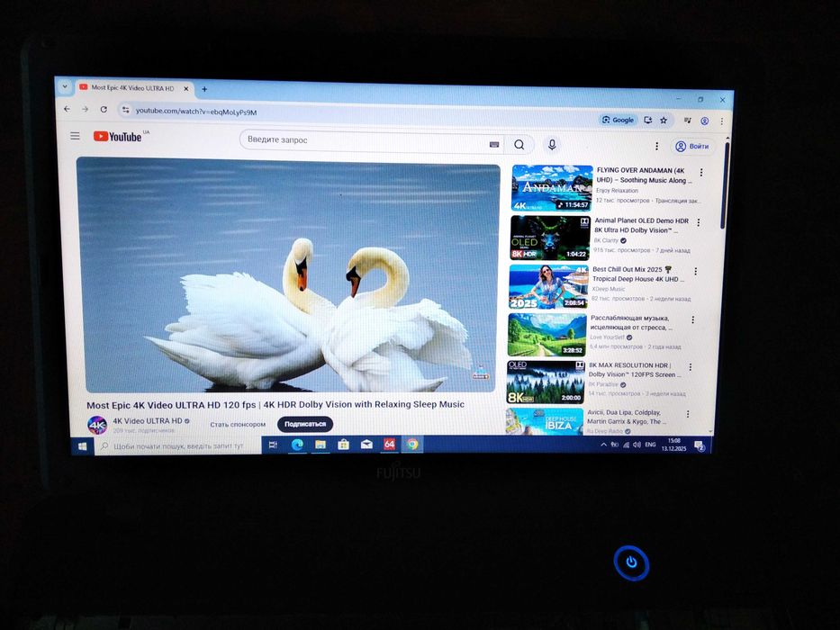
Task: Launch Microsoft Edge from the taskbar
Action: coord(297,444)
